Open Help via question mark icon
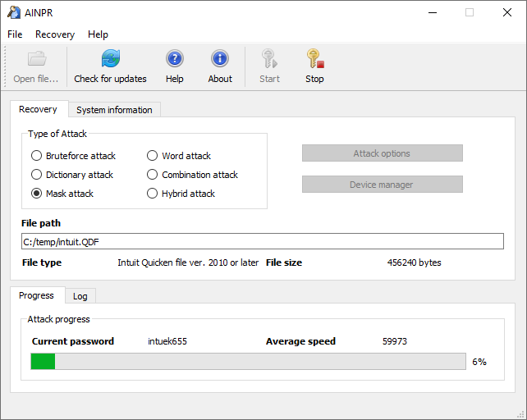The image size is (527, 420). 174,58
